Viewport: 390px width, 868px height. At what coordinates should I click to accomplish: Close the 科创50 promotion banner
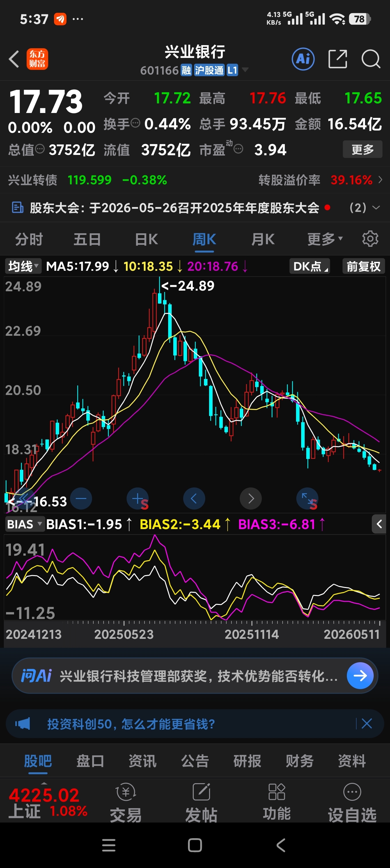pyautogui.click(x=367, y=723)
